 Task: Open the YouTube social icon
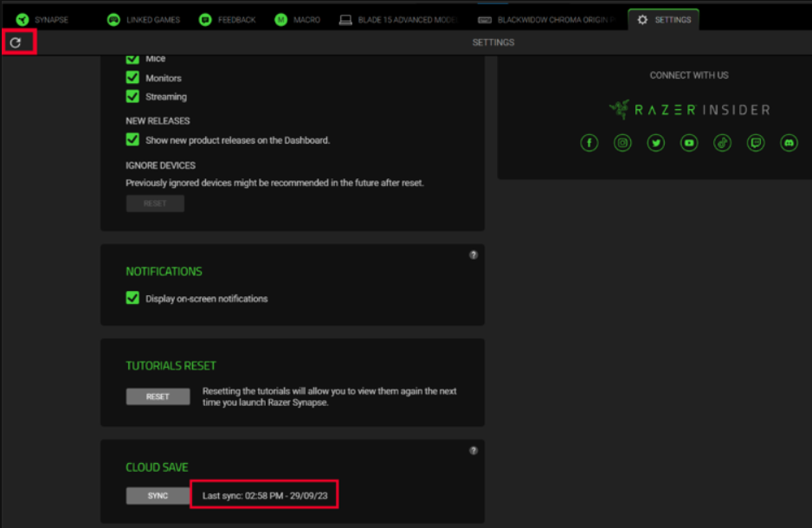point(689,142)
